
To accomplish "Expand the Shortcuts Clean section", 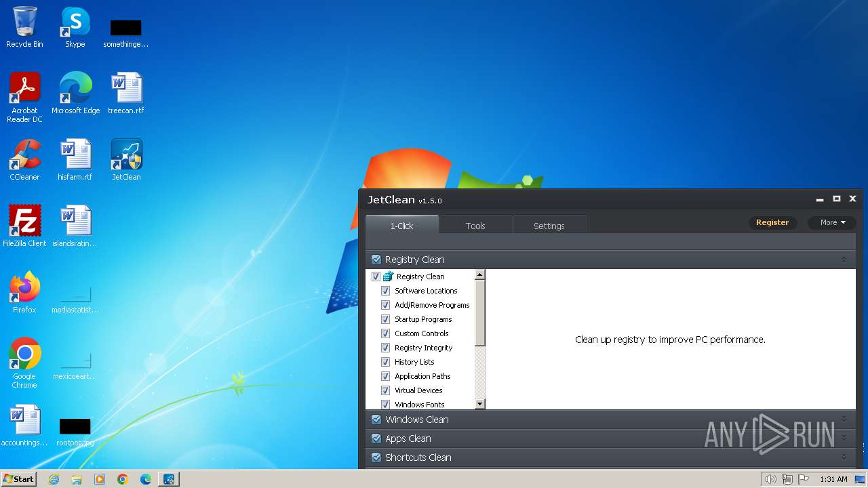I will point(844,457).
